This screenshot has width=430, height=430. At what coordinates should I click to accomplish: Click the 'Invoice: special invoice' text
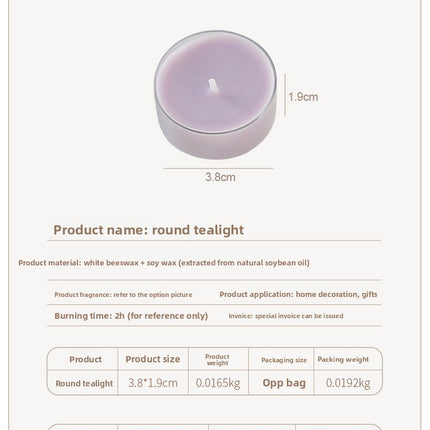pos(286,316)
